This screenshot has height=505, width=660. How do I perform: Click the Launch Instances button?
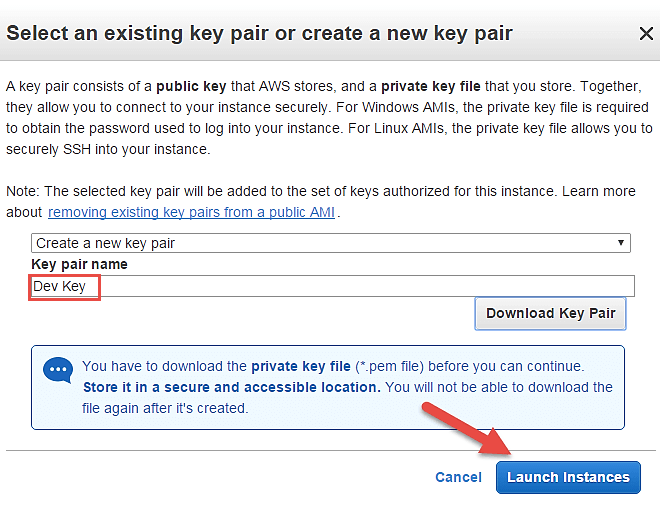coord(567,477)
